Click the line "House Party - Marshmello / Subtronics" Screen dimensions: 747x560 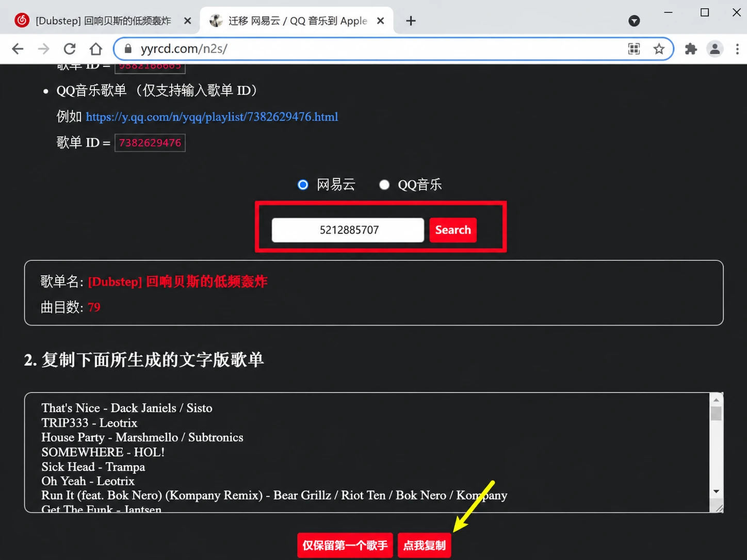[142, 437]
